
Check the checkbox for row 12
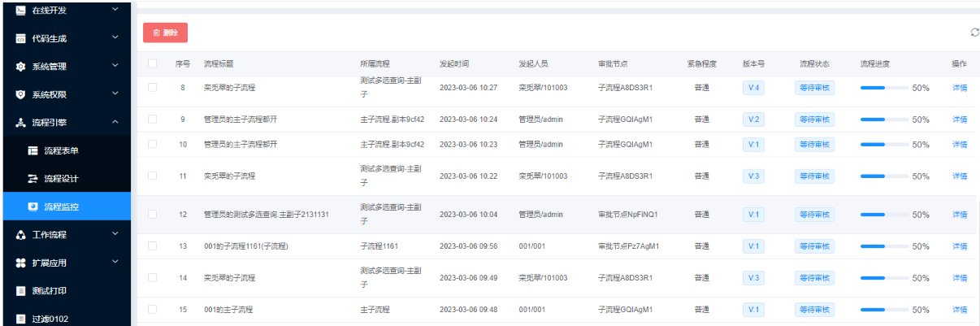pos(152,214)
